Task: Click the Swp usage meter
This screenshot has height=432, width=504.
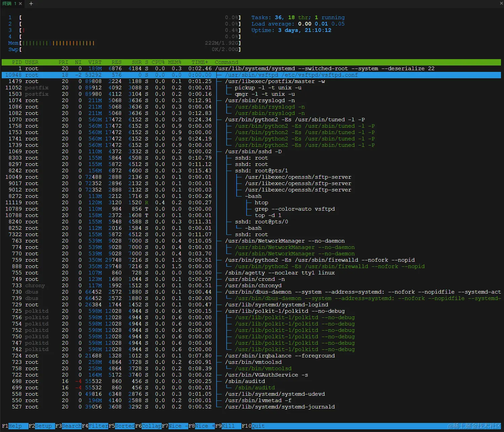Action: pos(124,49)
